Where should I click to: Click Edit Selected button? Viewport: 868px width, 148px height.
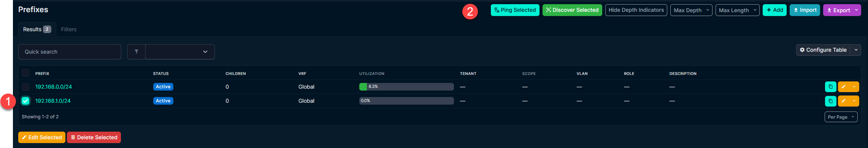[x=42, y=137]
